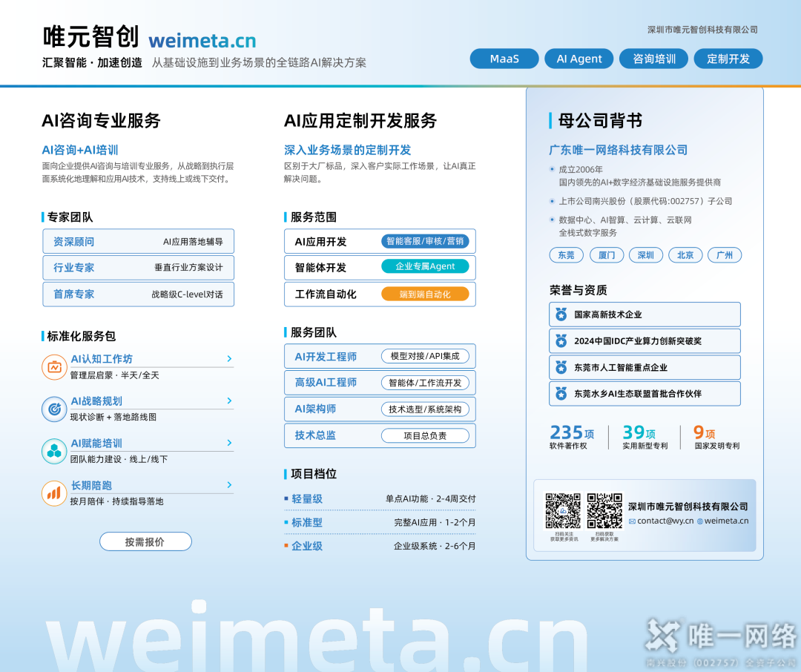Click the weimeta.cn address in contact card
Screen dimensions: 801x672
(726, 521)
